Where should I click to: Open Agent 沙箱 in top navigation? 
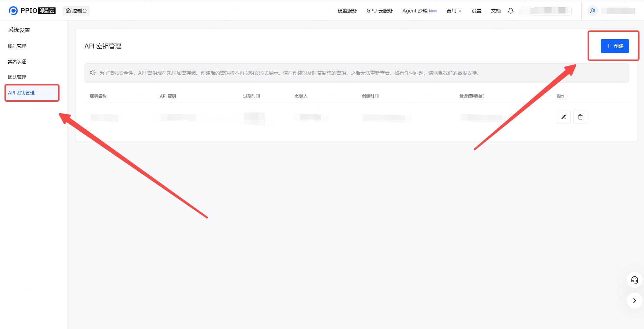pyautogui.click(x=419, y=11)
